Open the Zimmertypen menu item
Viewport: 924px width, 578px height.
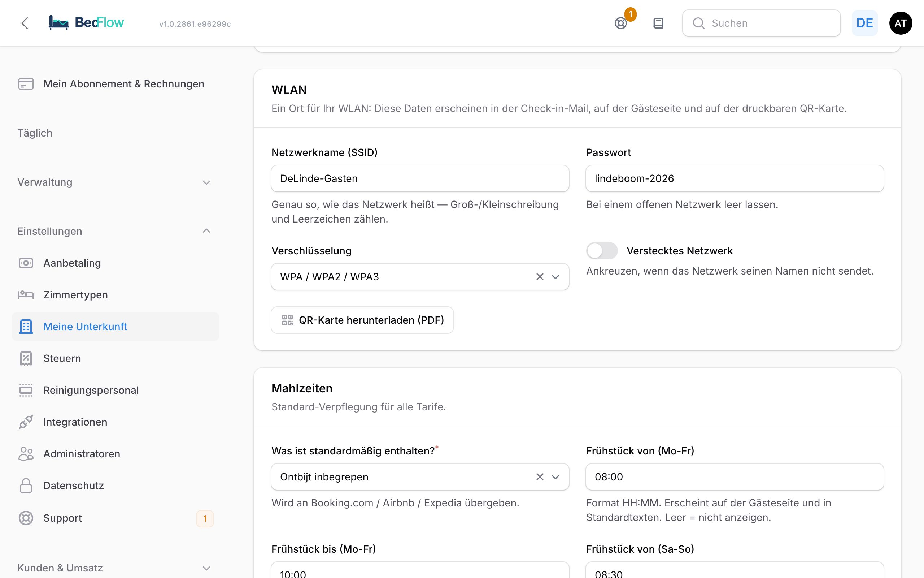pos(115,295)
